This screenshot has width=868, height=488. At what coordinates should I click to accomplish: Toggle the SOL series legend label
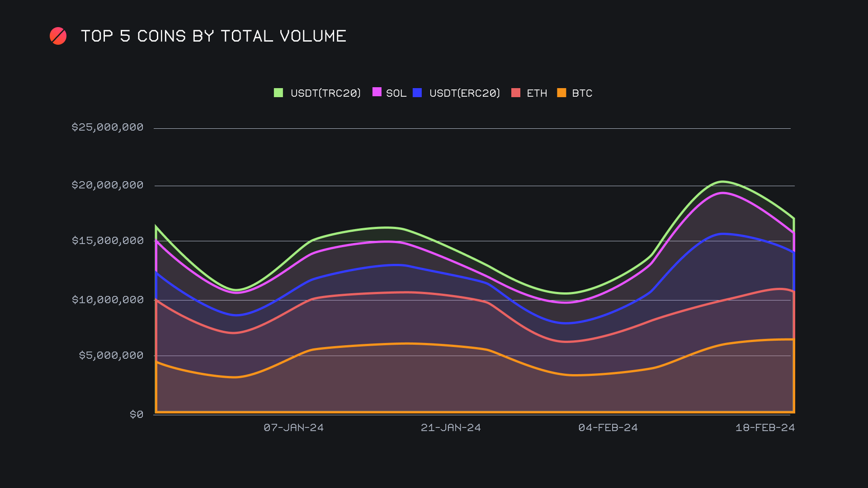click(396, 93)
